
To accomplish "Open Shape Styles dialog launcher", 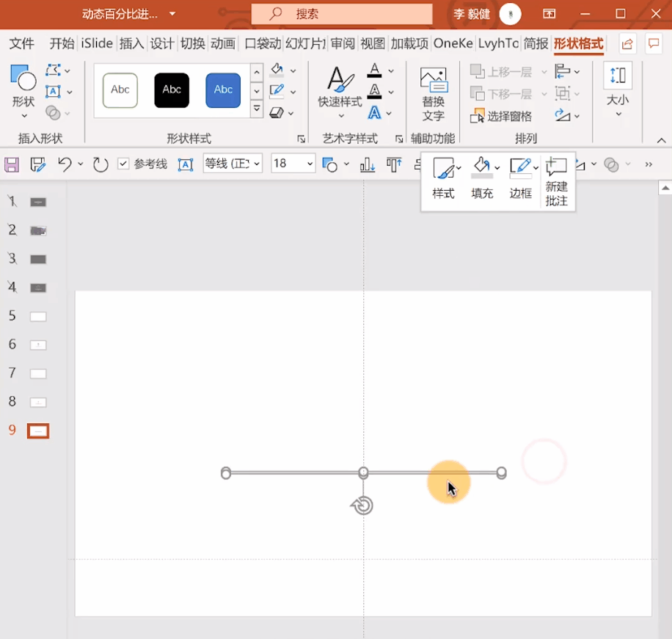I will [x=302, y=139].
